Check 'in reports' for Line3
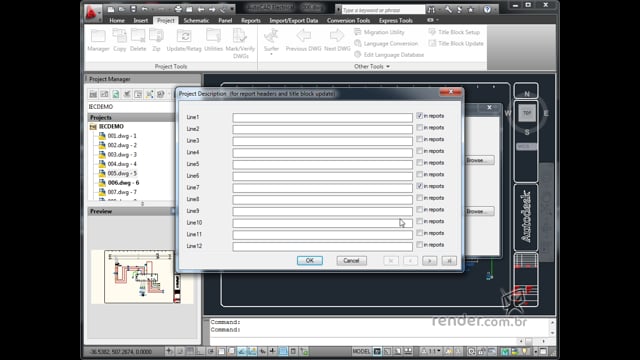The height and width of the screenshot is (360, 640). coord(420,139)
